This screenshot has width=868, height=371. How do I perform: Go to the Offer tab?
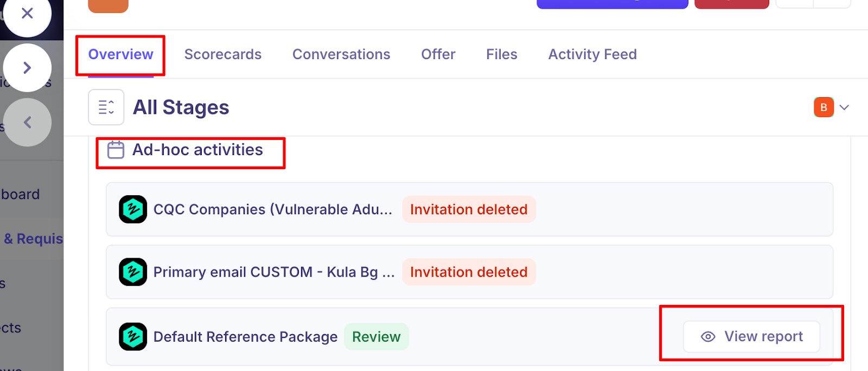(x=438, y=54)
